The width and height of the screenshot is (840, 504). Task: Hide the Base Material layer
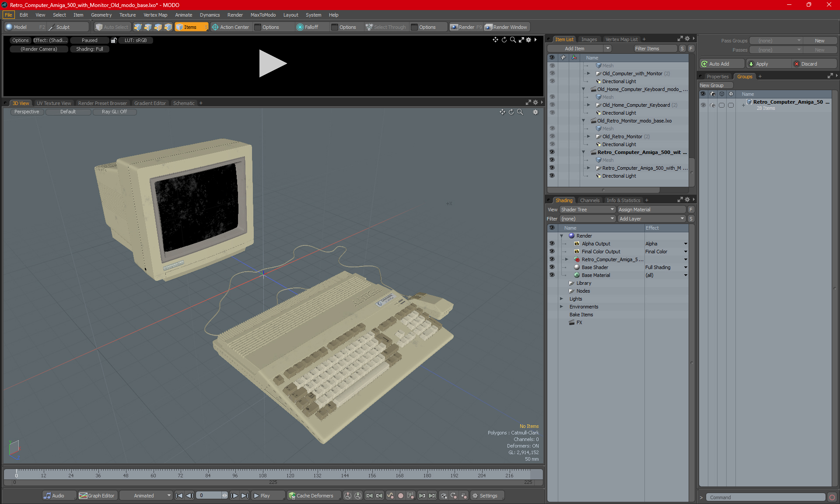pos(552,275)
